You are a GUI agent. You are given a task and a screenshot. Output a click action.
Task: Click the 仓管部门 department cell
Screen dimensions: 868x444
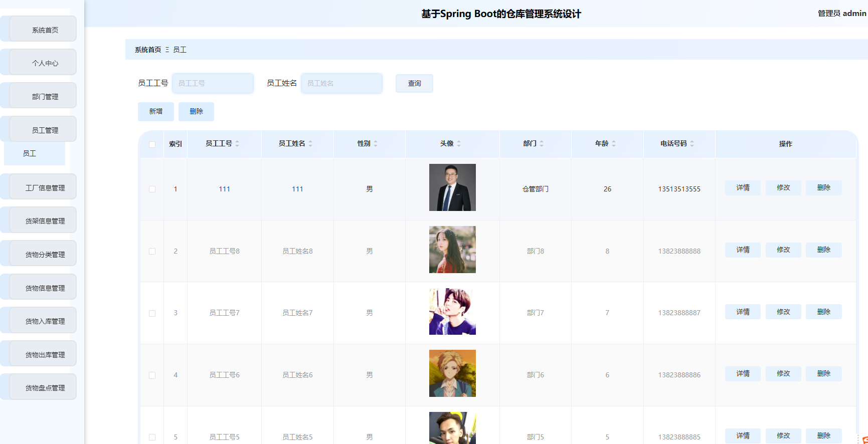[x=535, y=189]
